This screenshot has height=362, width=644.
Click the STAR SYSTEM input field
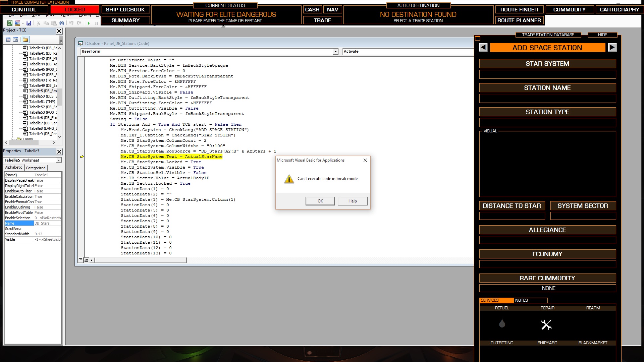coord(548,74)
